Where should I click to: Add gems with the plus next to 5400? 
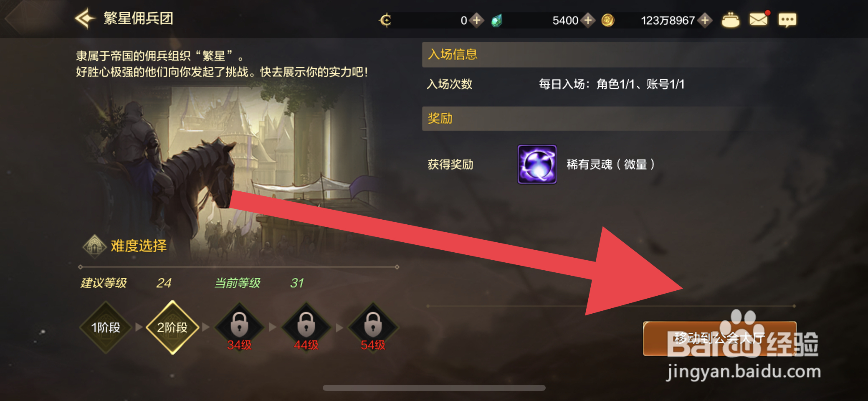pos(588,20)
